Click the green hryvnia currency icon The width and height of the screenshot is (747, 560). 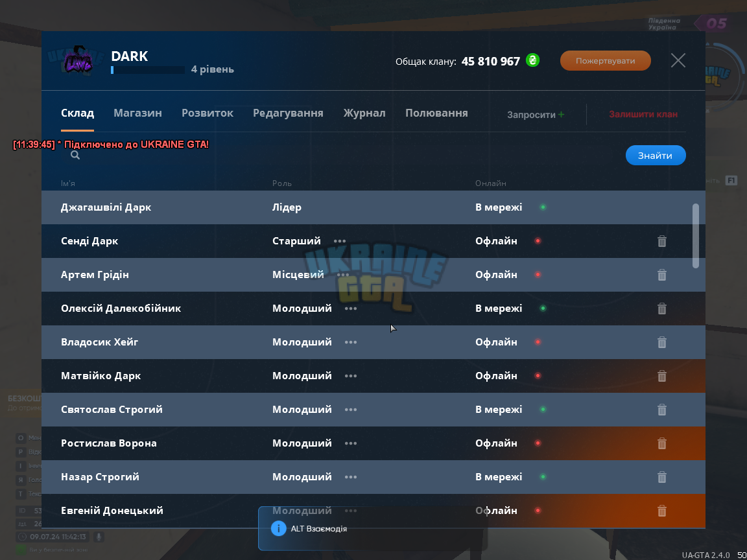pos(532,60)
